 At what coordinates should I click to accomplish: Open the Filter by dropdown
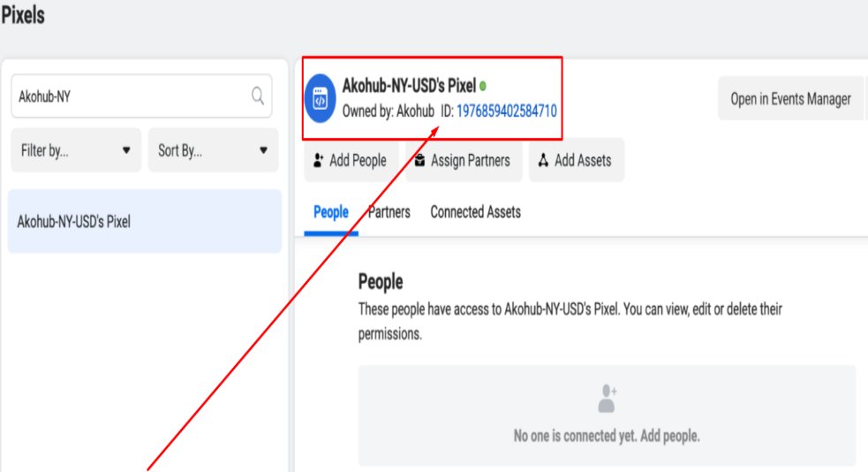tap(76, 150)
